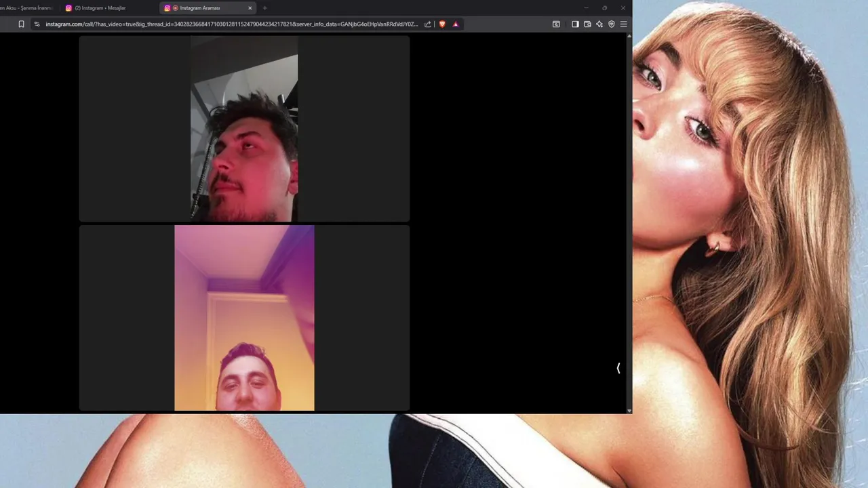The width and height of the screenshot is (868, 488).
Task: Close the Instagram Araması tab
Action: [x=250, y=8]
